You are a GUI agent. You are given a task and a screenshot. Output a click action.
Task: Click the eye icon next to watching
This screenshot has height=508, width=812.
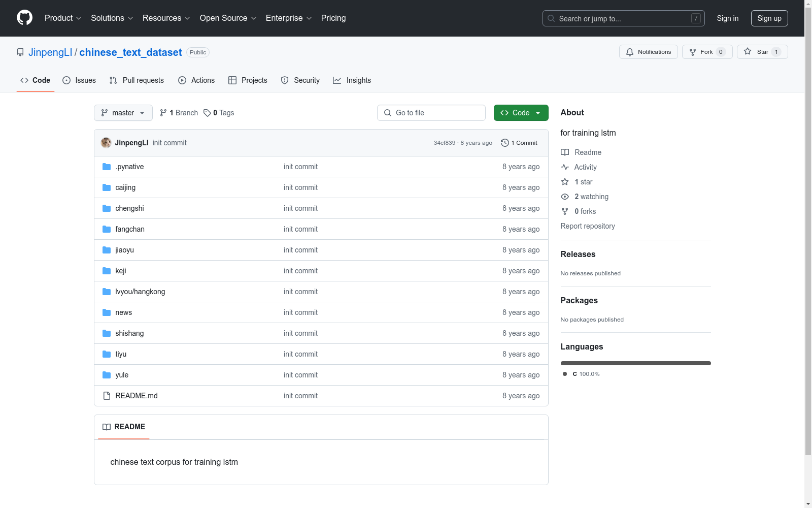[x=565, y=197]
